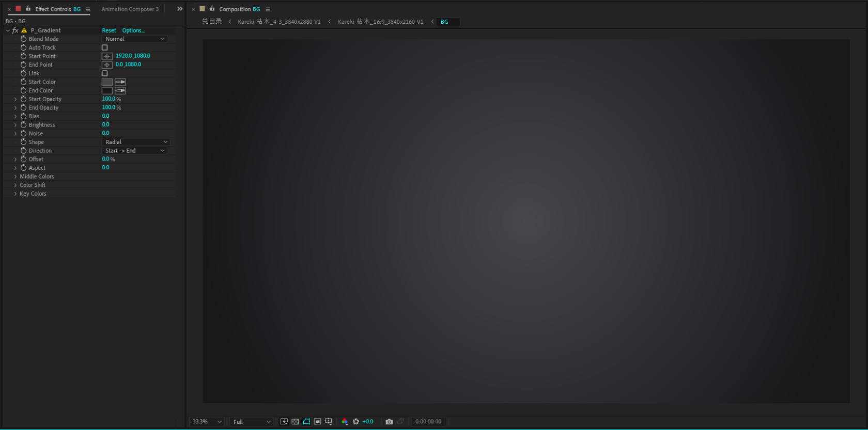
Task: Open the End Color swatch
Action: pyautogui.click(x=107, y=91)
